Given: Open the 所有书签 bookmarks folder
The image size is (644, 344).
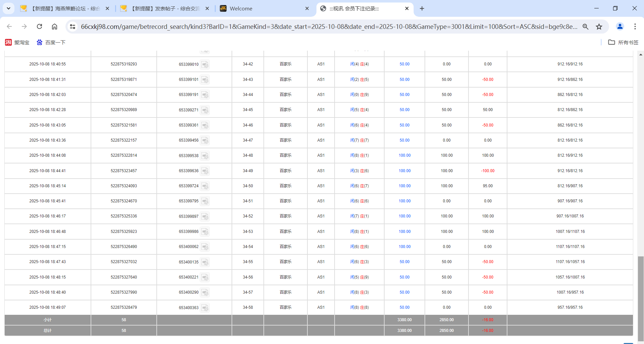Looking at the screenshot, I should [623, 42].
